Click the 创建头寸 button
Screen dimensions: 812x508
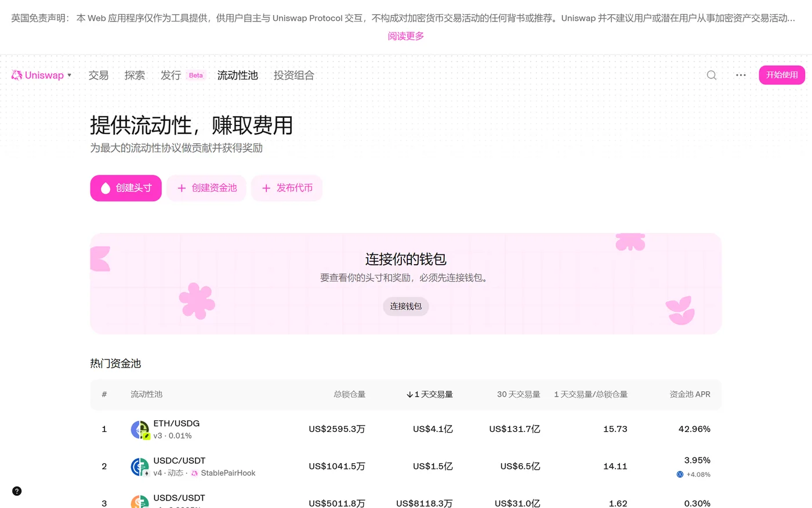tap(126, 188)
